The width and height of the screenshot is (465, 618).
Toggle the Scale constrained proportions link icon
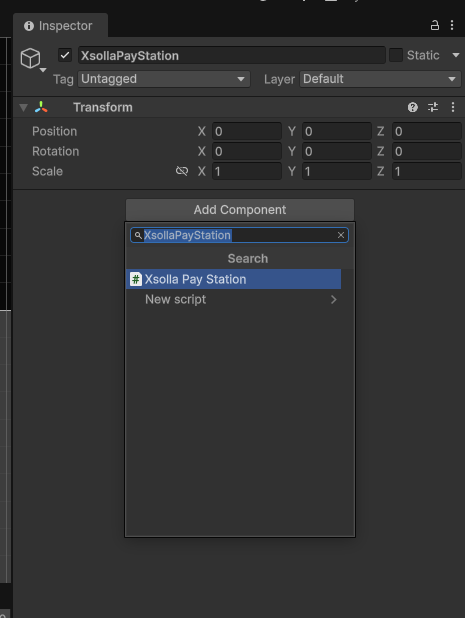pyautogui.click(x=182, y=171)
